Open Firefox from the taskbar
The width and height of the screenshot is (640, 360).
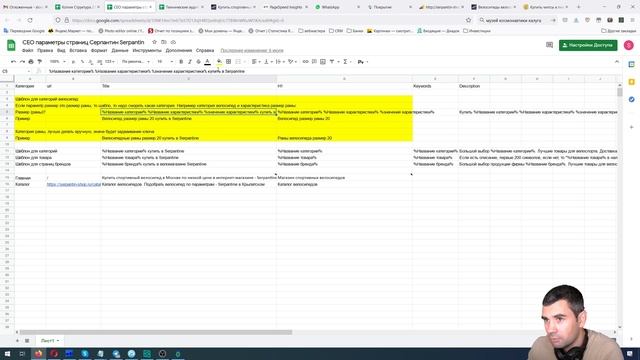38,353
